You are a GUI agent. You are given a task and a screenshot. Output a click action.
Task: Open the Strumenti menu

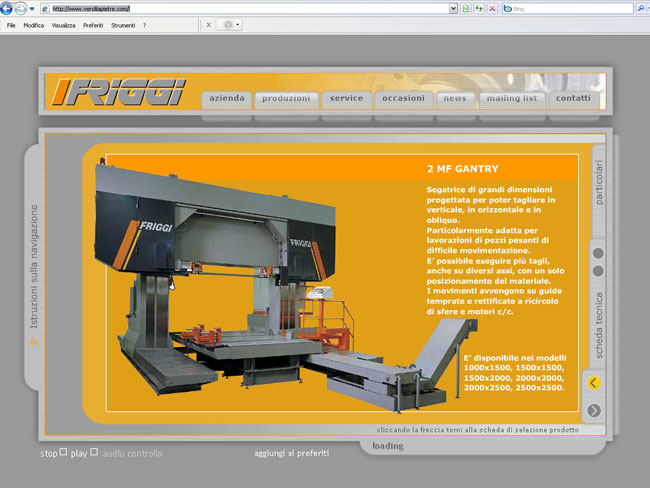point(123,25)
